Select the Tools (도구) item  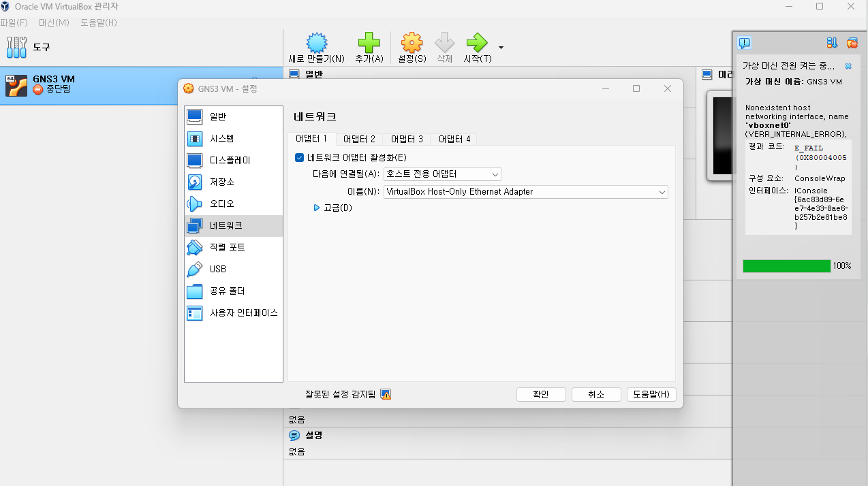[x=141, y=47]
